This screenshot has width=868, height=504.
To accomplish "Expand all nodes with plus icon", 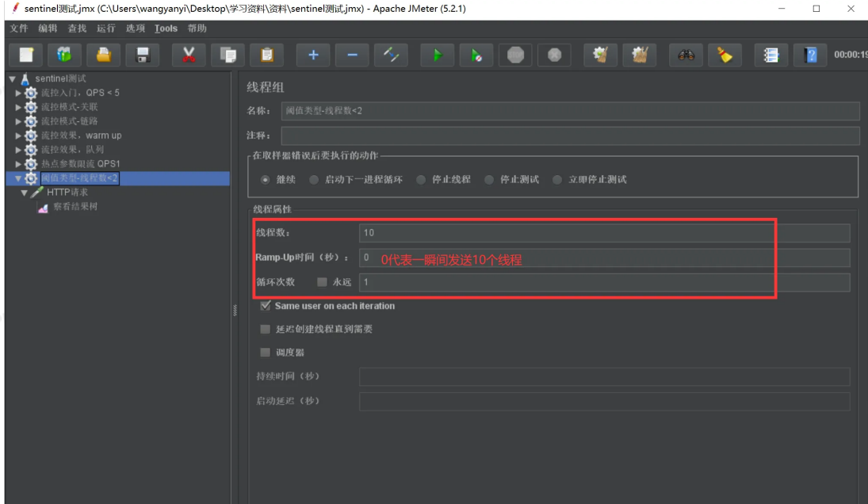I will pyautogui.click(x=313, y=55).
